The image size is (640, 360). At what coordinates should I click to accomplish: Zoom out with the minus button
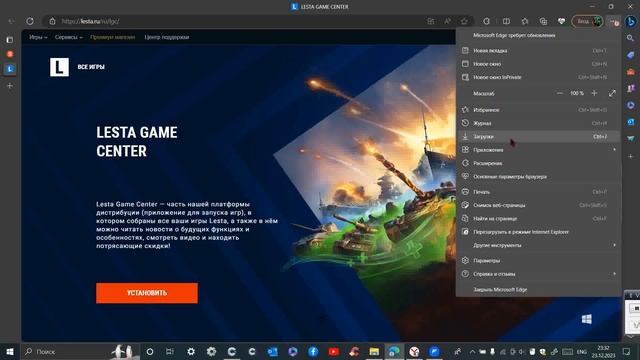point(560,93)
